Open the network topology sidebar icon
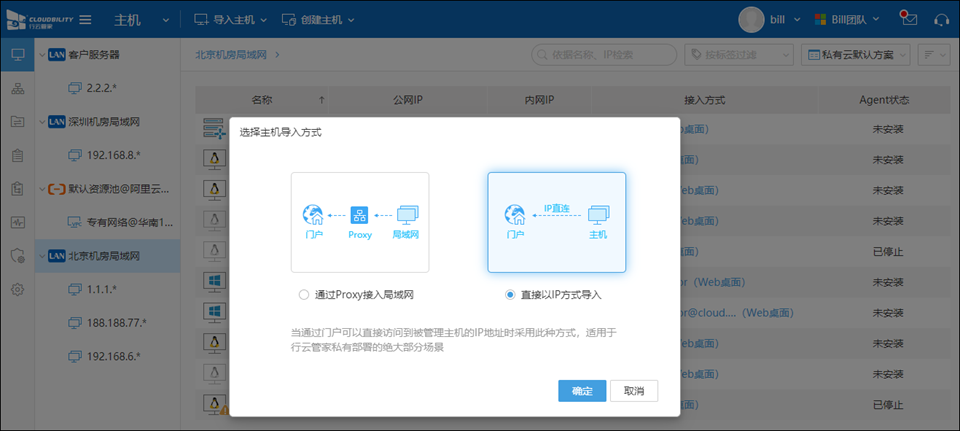This screenshot has width=960, height=431. point(17,89)
